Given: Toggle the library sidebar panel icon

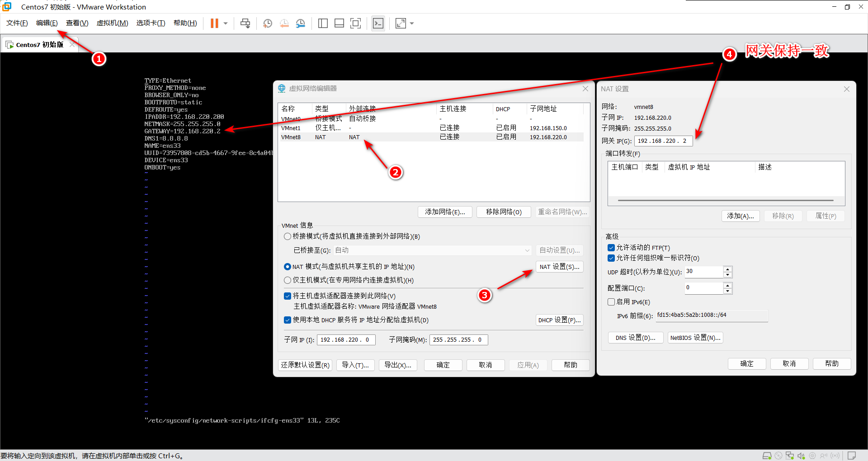Looking at the screenshot, I should (323, 23).
